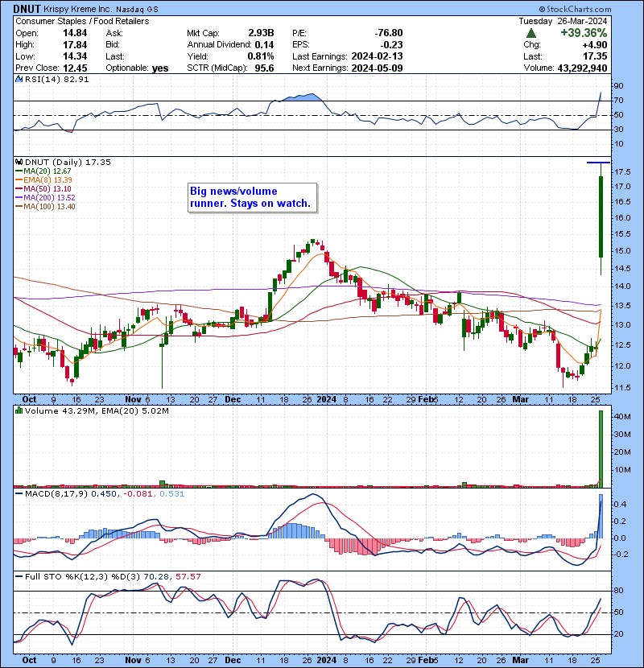Click the MACD(8,17,9) legend line marker

[x=19, y=494]
